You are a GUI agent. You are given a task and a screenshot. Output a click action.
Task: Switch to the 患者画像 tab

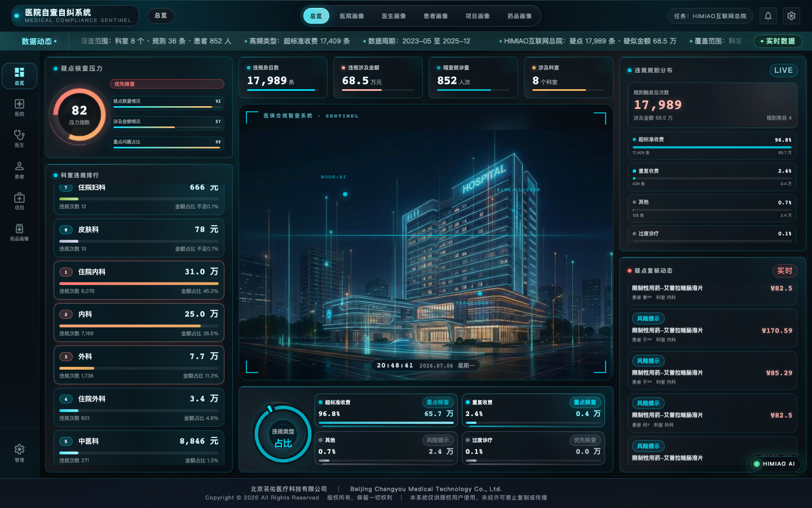click(436, 16)
